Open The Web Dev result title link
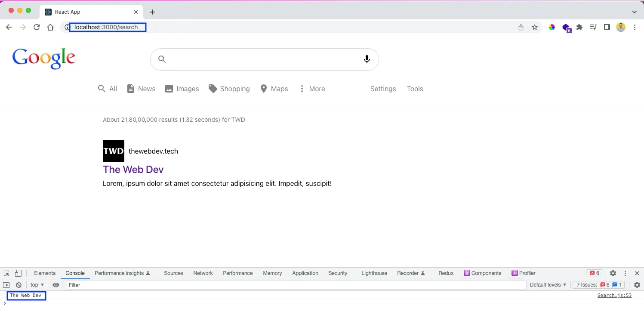Viewport: 644px width, 324px height. pos(133,170)
